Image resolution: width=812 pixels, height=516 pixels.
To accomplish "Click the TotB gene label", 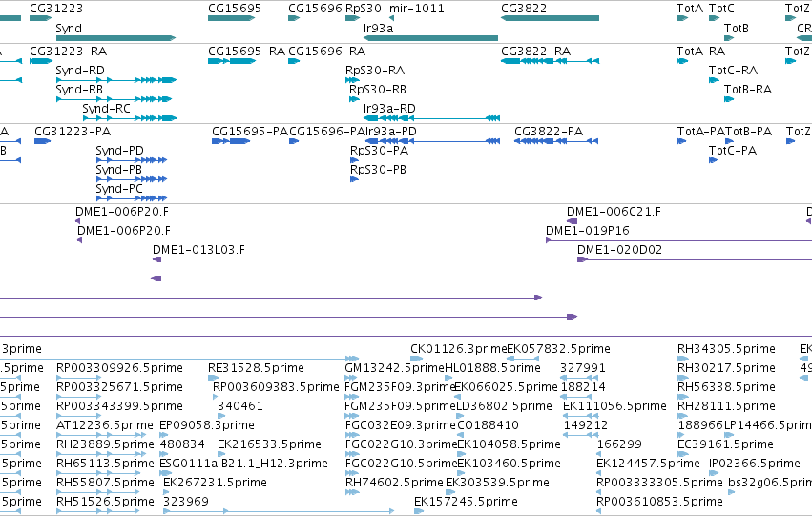I will tap(737, 29).
